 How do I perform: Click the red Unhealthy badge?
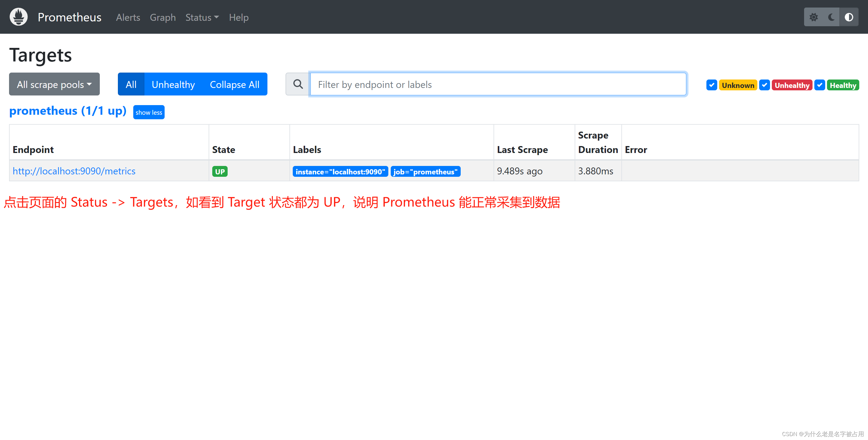(x=792, y=85)
